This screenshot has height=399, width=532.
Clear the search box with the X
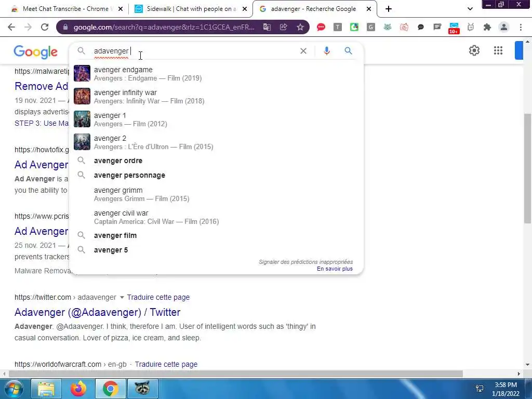(x=303, y=51)
